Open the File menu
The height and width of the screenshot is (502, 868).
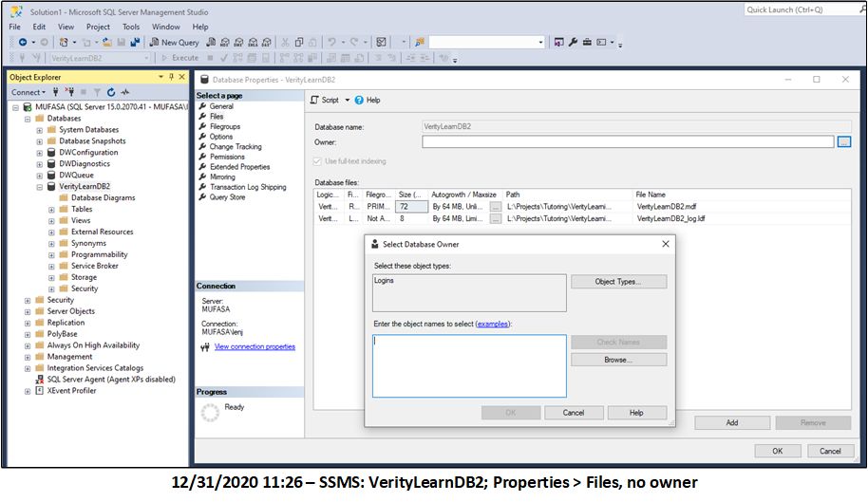[15, 27]
